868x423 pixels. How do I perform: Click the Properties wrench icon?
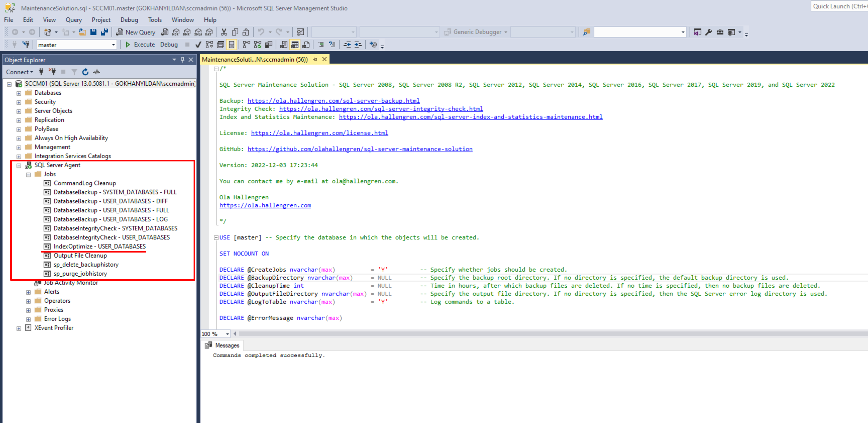tap(709, 32)
